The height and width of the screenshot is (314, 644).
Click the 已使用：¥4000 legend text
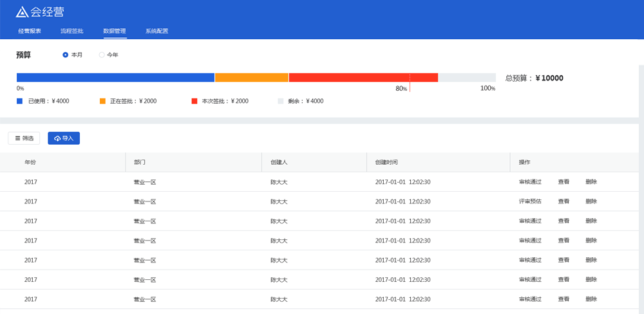49,101
